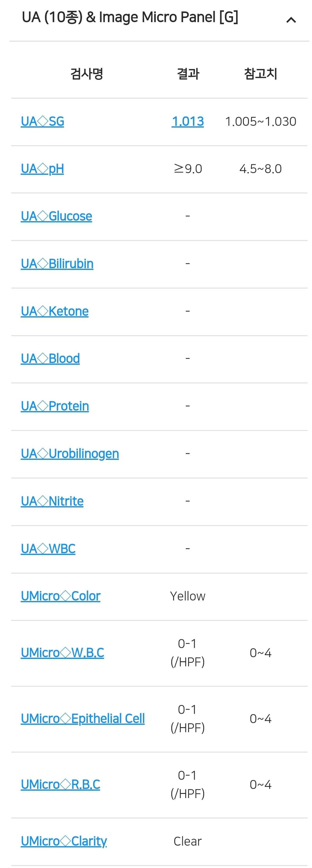Open the UA◇Bilirubin test details

click(x=57, y=264)
